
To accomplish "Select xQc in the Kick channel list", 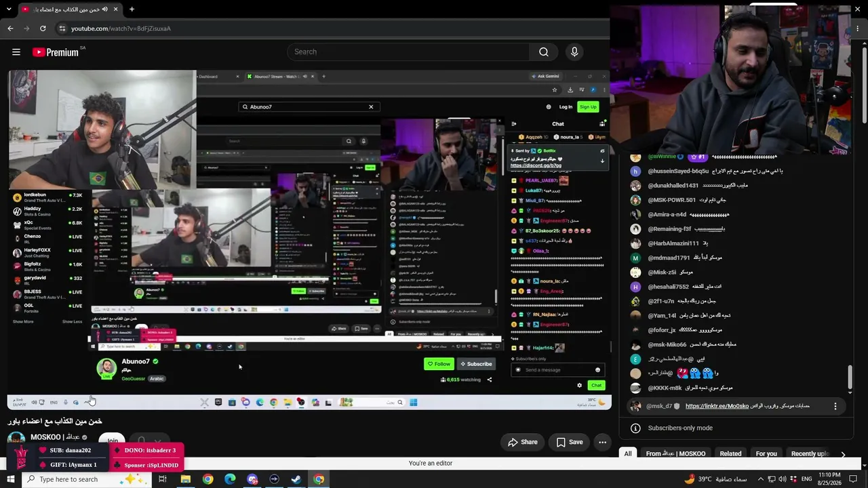I will pos(46,224).
